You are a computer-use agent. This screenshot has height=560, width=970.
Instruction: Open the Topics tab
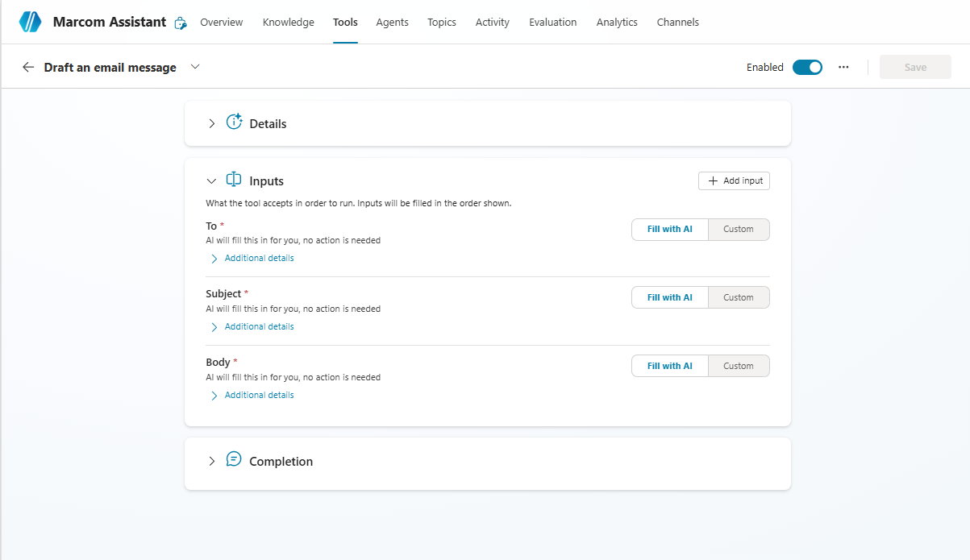coord(442,23)
